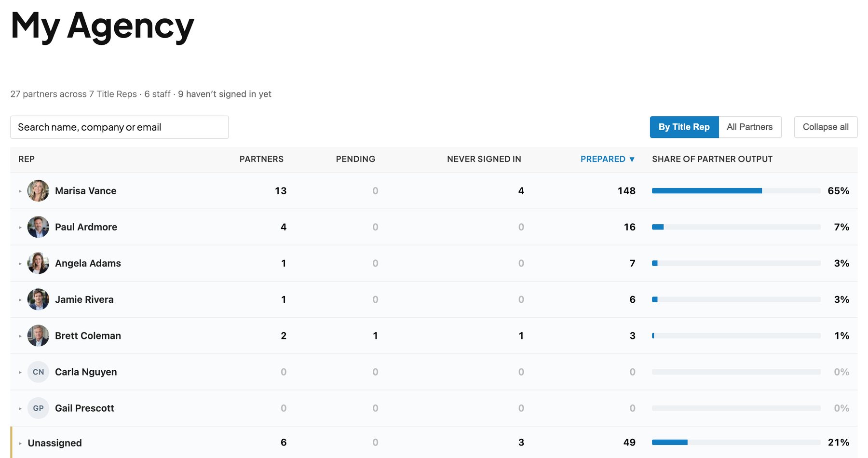
Task: Expand the Unassigned row
Action: (20, 443)
